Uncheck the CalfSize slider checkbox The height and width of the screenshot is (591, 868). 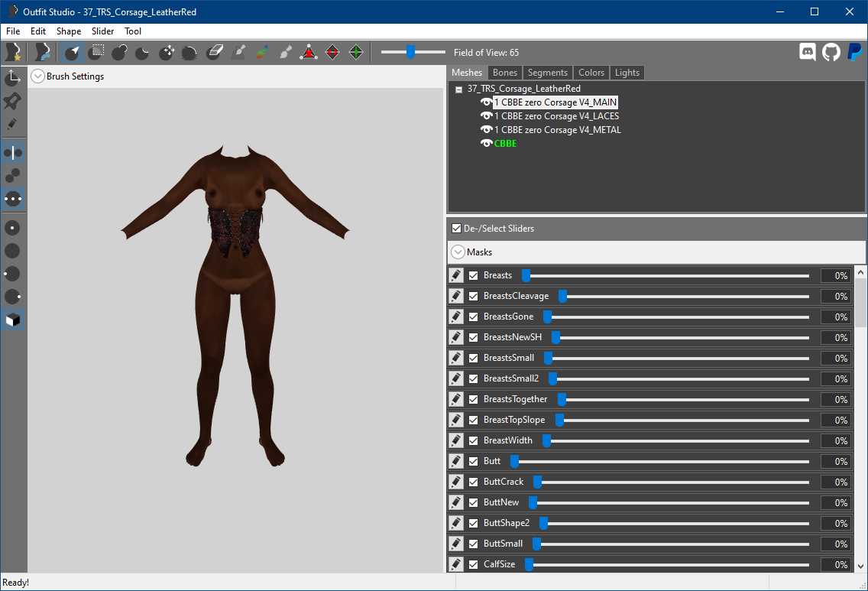click(x=473, y=564)
